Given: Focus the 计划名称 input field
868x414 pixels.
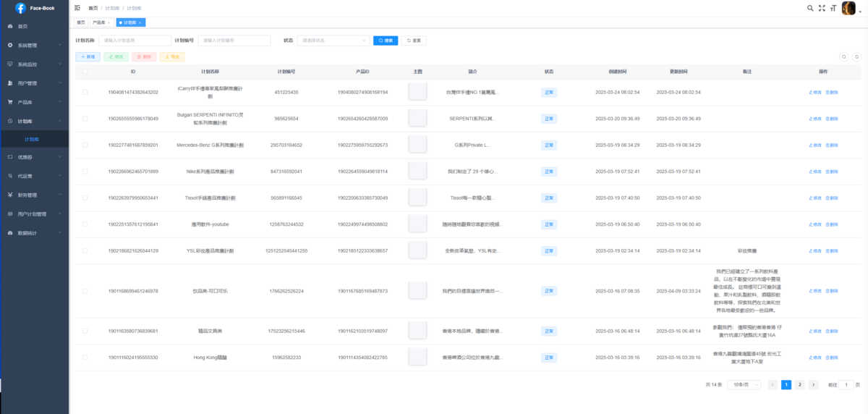Looking at the screenshot, I should [x=135, y=41].
